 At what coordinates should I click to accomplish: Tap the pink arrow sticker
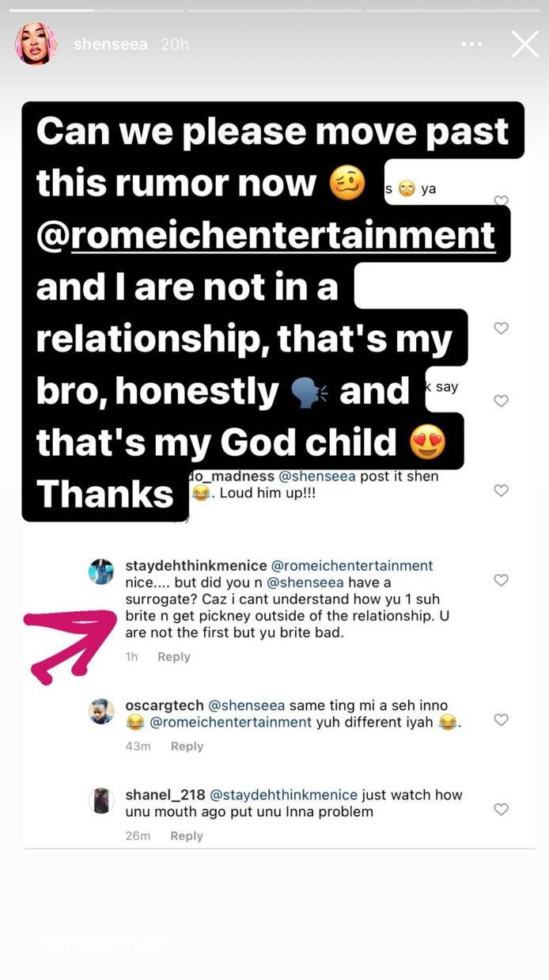(70, 641)
